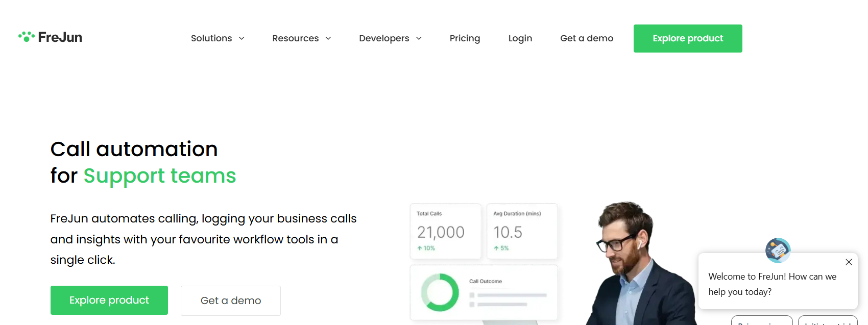Close the FreJun welcome chat popup
Image resolution: width=868 pixels, height=325 pixels.
(x=849, y=262)
